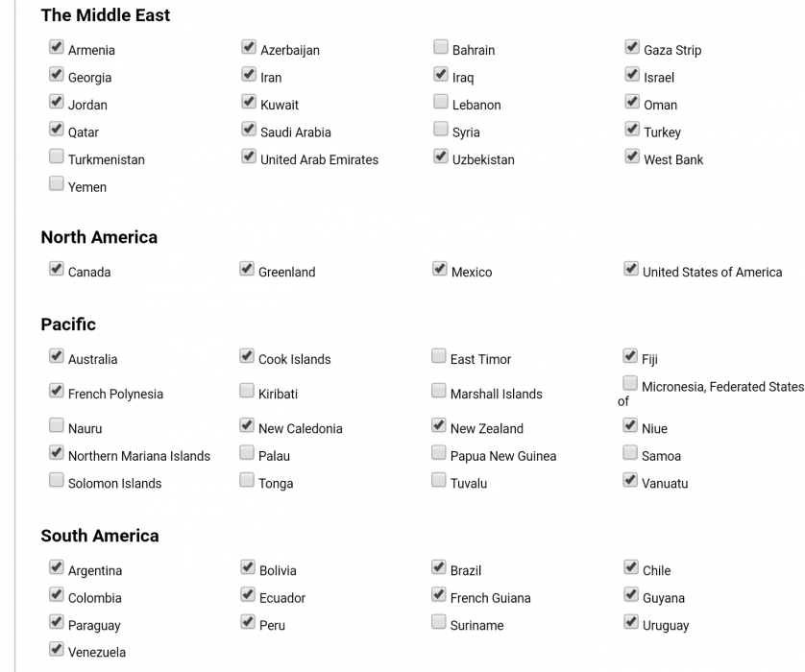Check the East Timor checkbox
This screenshot has height=672, width=805.
click(x=438, y=356)
